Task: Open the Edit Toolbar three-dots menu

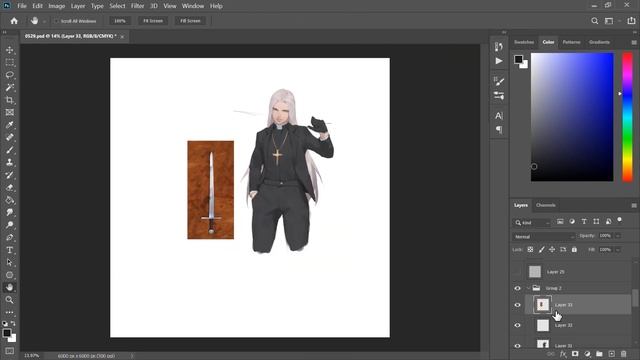Action: 9,312
